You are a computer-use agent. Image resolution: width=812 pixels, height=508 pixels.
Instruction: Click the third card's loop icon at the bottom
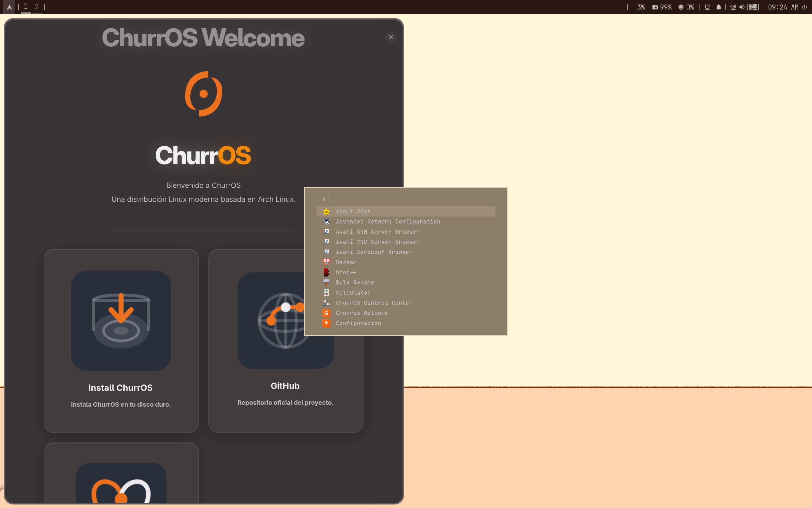coord(121,483)
